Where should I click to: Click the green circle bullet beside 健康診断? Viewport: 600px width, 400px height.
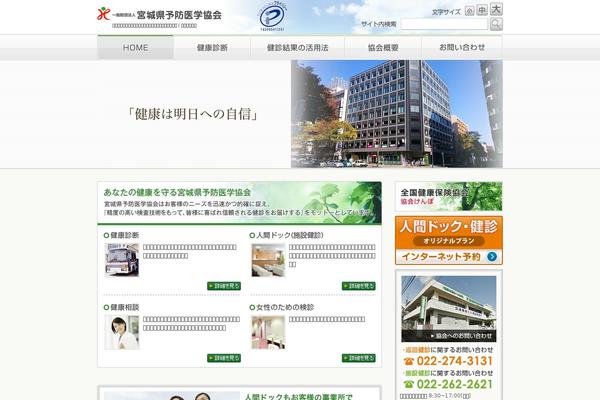(x=106, y=235)
